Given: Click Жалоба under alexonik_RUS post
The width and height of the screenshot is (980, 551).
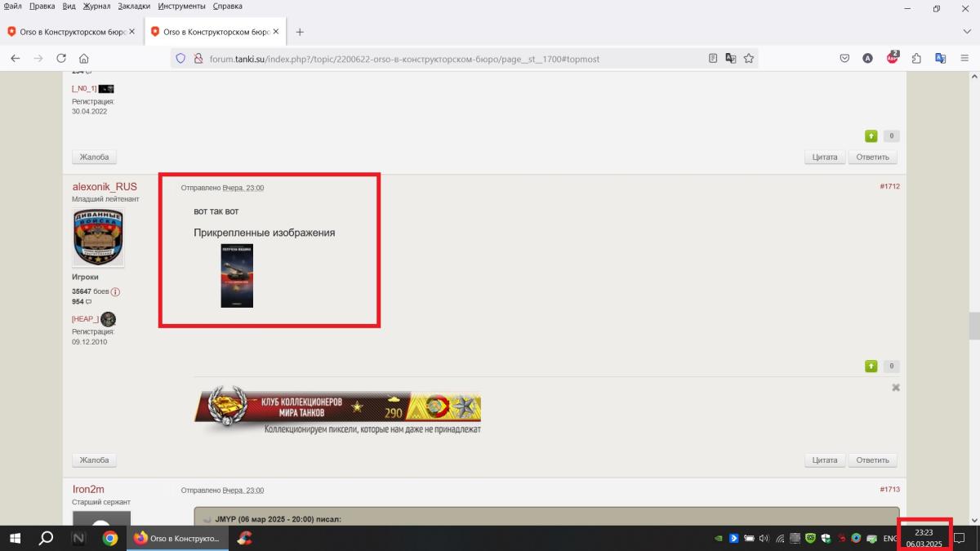Looking at the screenshot, I should [94, 460].
